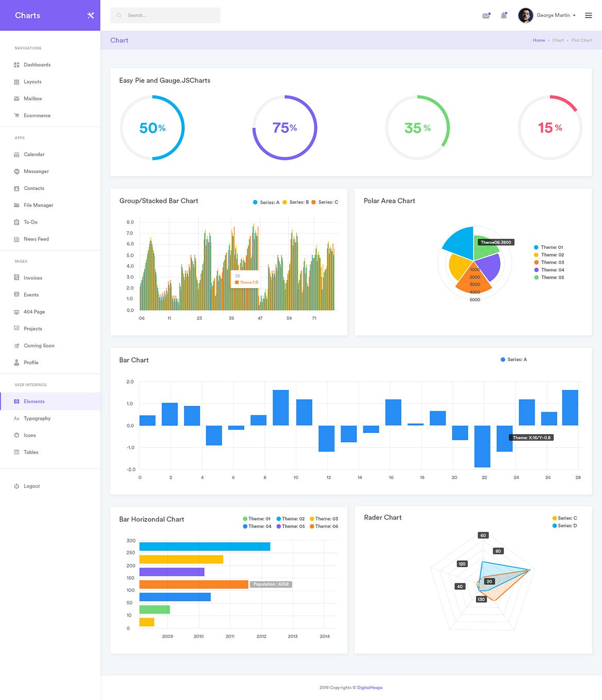Expand the hamburger menu at top right
The image size is (602, 700).
(589, 15)
